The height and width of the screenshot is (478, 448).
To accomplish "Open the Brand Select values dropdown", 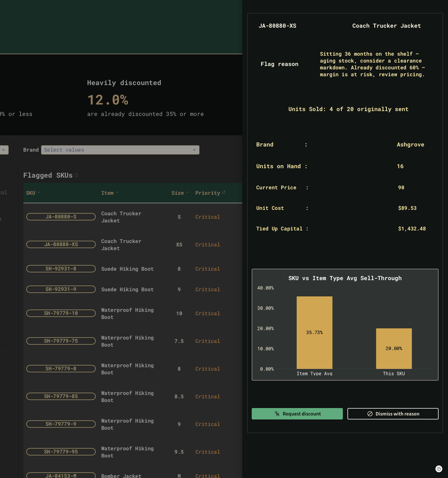I will click(x=120, y=150).
